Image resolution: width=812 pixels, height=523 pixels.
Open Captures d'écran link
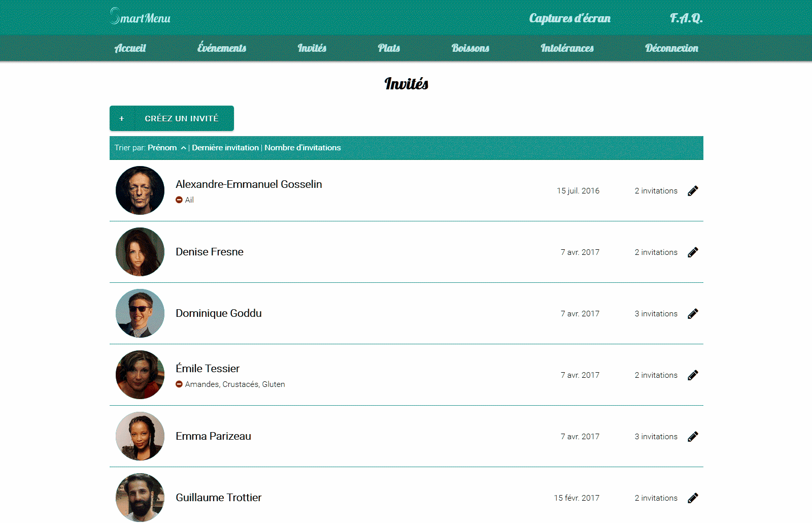click(x=569, y=18)
